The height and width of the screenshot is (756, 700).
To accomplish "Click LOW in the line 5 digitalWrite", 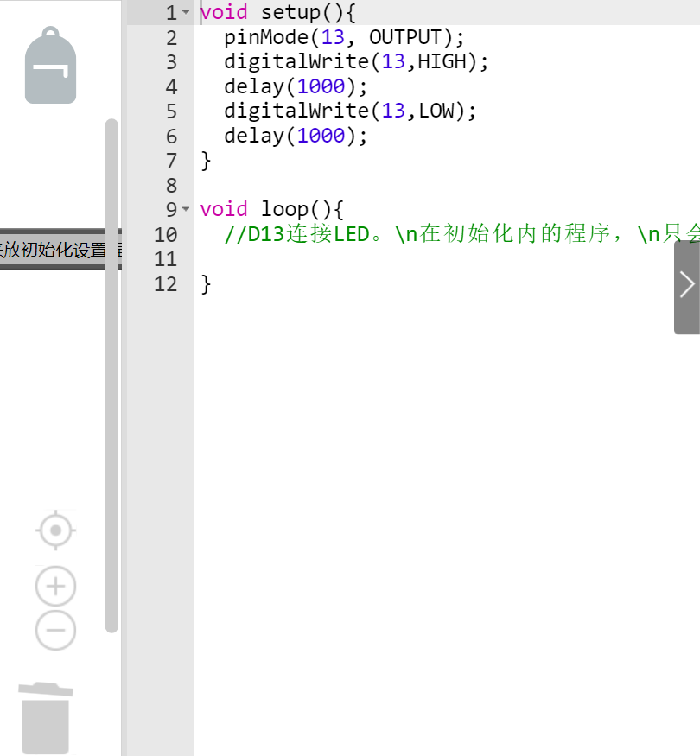I will 436,111.
